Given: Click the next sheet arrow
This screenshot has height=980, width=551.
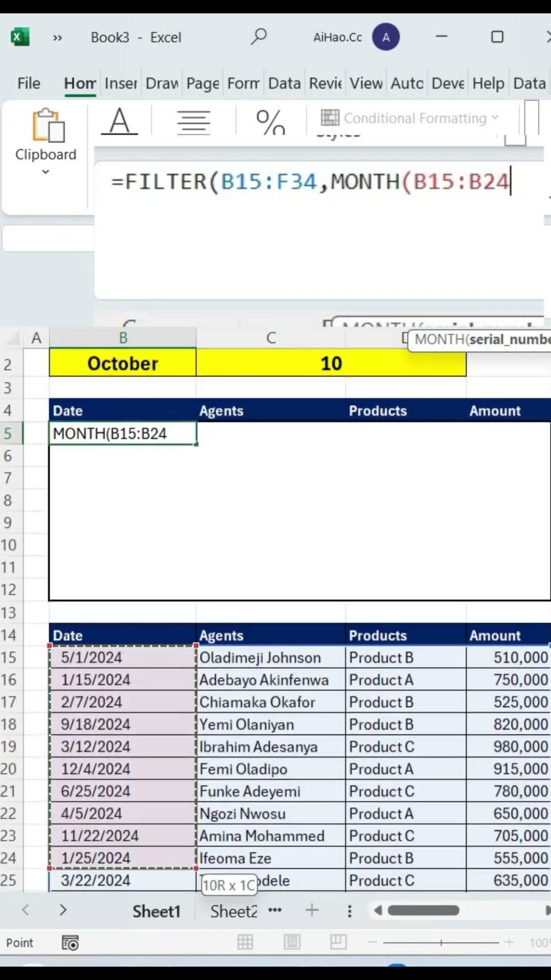Looking at the screenshot, I should click(63, 910).
